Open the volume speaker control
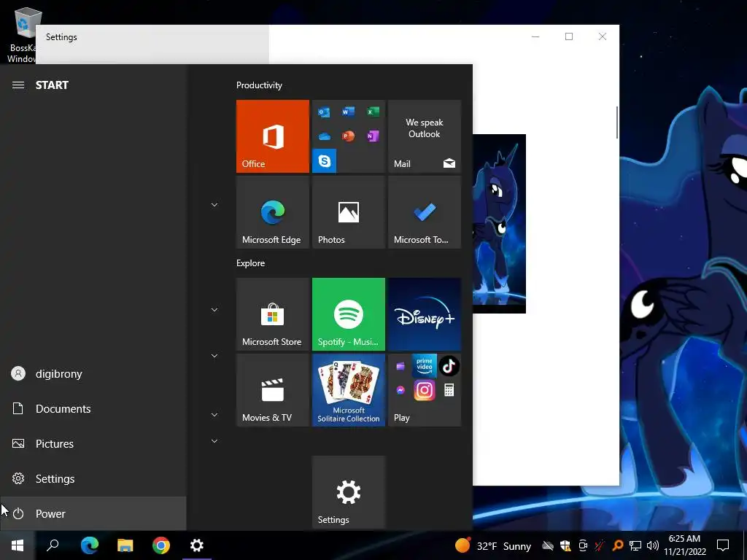 (653, 545)
